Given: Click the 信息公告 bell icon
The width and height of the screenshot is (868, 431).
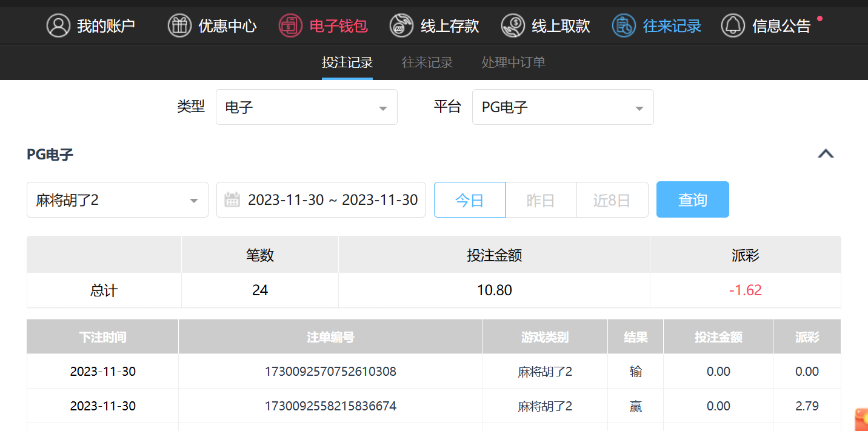Looking at the screenshot, I should [733, 25].
